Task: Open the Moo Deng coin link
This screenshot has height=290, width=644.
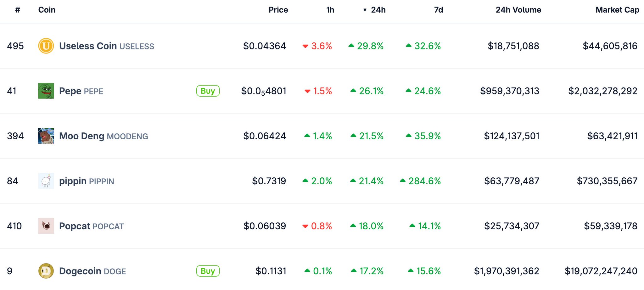Action: pyautogui.click(x=81, y=136)
